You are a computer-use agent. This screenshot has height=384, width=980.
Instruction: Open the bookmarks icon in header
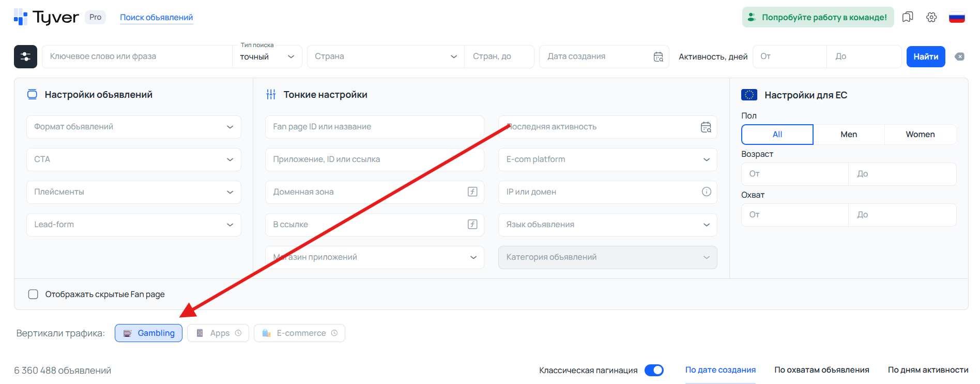[x=908, y=17]
